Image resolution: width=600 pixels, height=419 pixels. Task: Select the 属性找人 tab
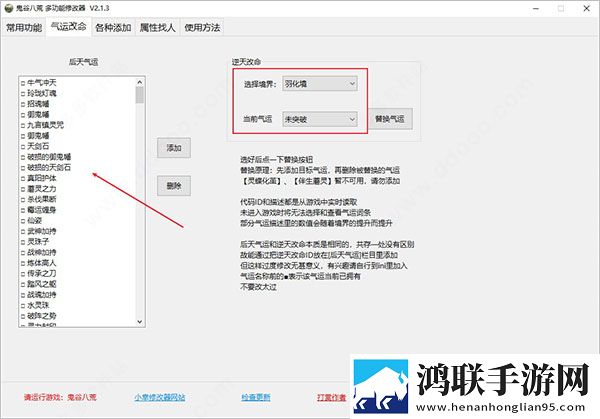[x=157, y=28]
